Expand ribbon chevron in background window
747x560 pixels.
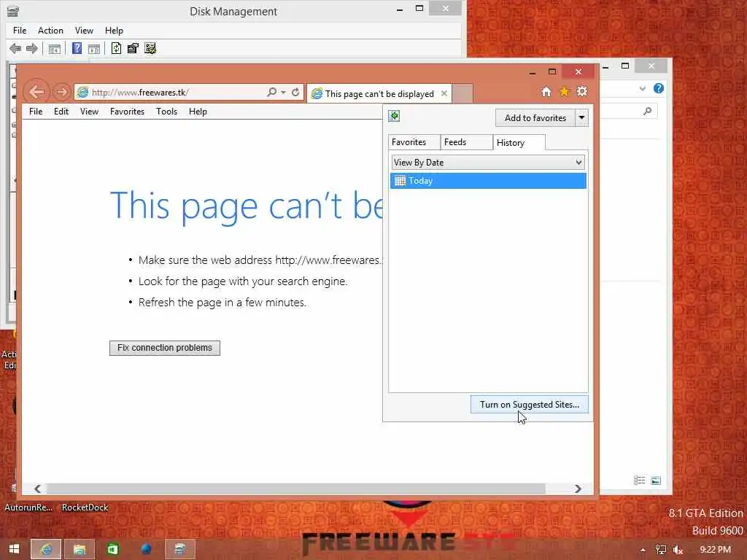[x=642, y=88]
